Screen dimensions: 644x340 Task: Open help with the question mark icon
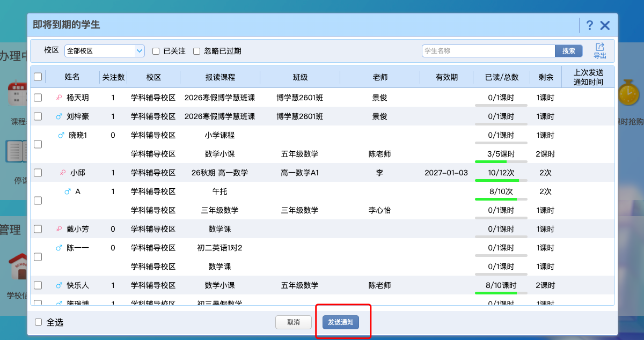point(589,25)
